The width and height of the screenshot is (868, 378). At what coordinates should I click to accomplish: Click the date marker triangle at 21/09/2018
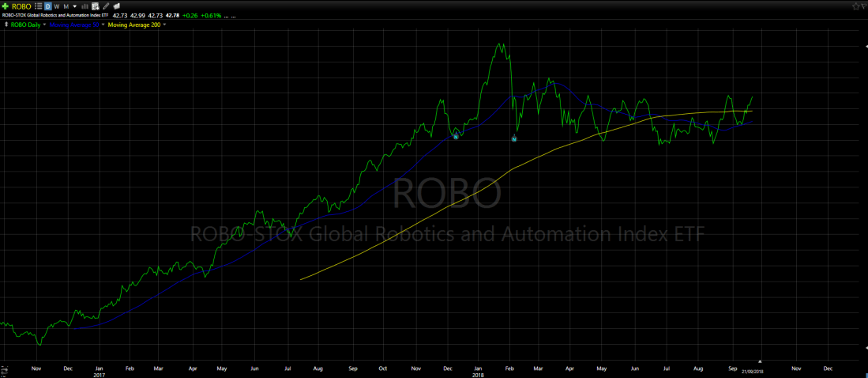pyautogui.click(x=760, y=361)
